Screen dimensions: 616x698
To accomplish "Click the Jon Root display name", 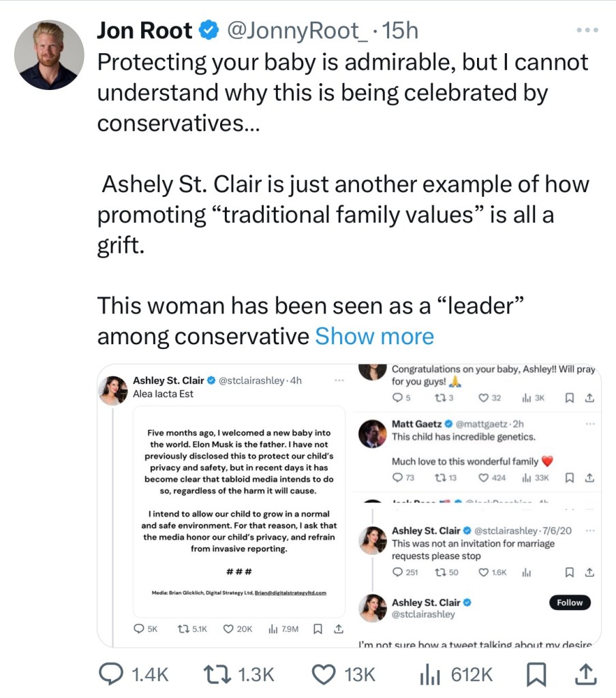I will tap(144, 30).
